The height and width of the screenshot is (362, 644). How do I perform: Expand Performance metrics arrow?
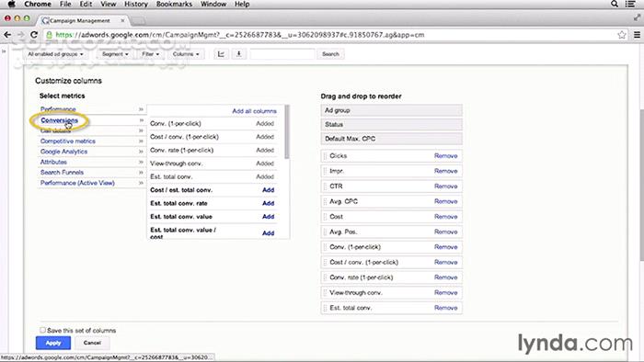point(141,109)
